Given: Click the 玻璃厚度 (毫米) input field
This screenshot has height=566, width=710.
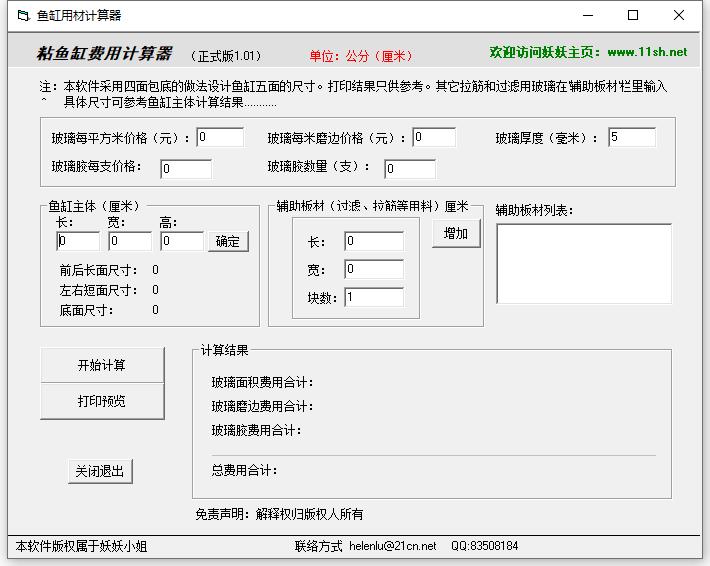Looking at the screenshot, I should [631, 137].
